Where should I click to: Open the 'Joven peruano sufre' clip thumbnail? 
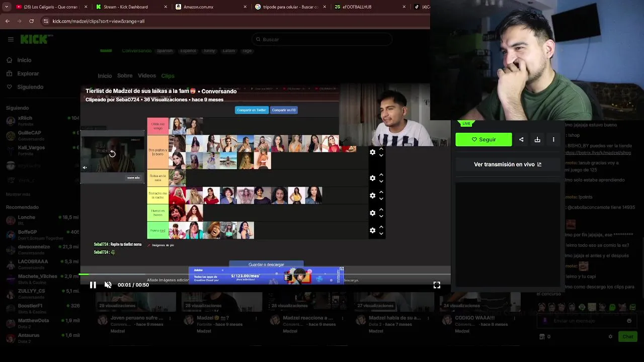click(x=136, y=302)
